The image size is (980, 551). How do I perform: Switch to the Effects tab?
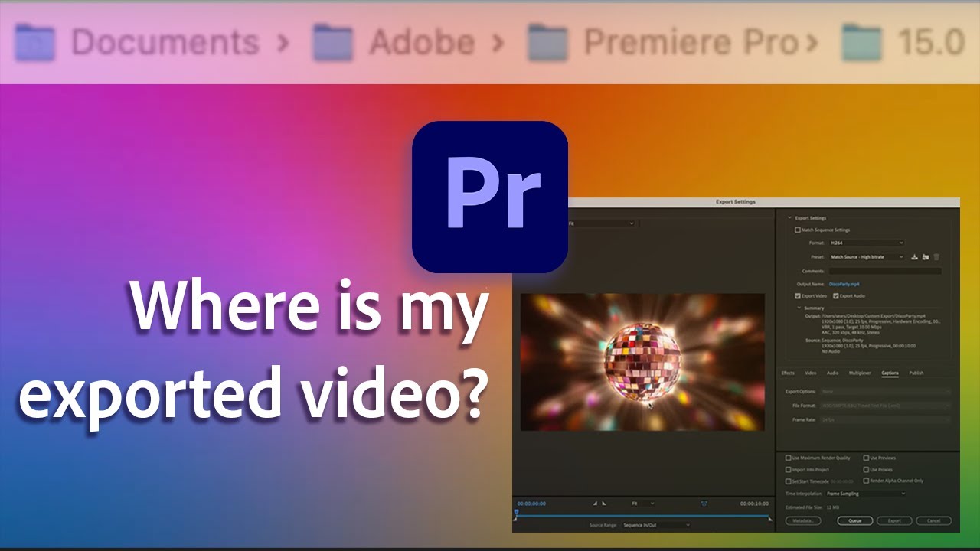click(788, 373)
